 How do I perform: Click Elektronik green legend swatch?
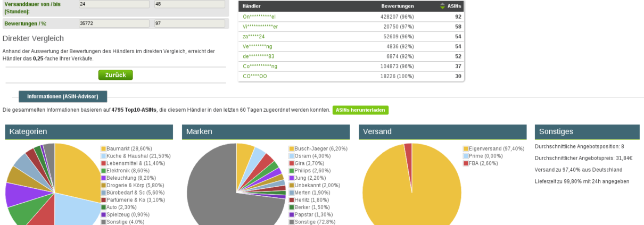click(x=103, y=170)
